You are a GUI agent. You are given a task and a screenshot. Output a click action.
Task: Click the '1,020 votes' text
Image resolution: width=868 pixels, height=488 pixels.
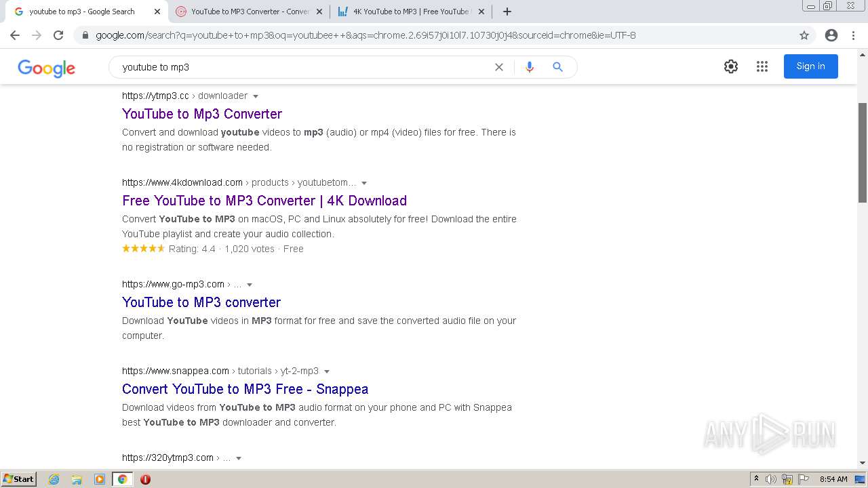(x=250, y=249)
